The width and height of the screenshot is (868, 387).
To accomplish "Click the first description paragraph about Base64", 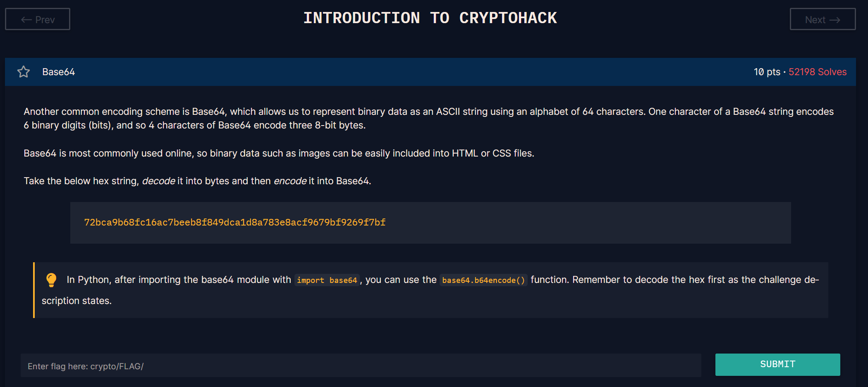I will [429, 118].
